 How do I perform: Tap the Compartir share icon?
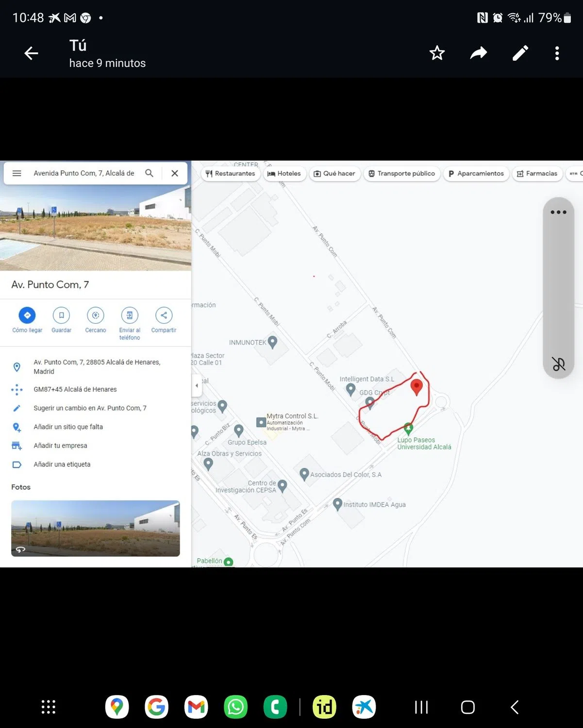point(164,315)
